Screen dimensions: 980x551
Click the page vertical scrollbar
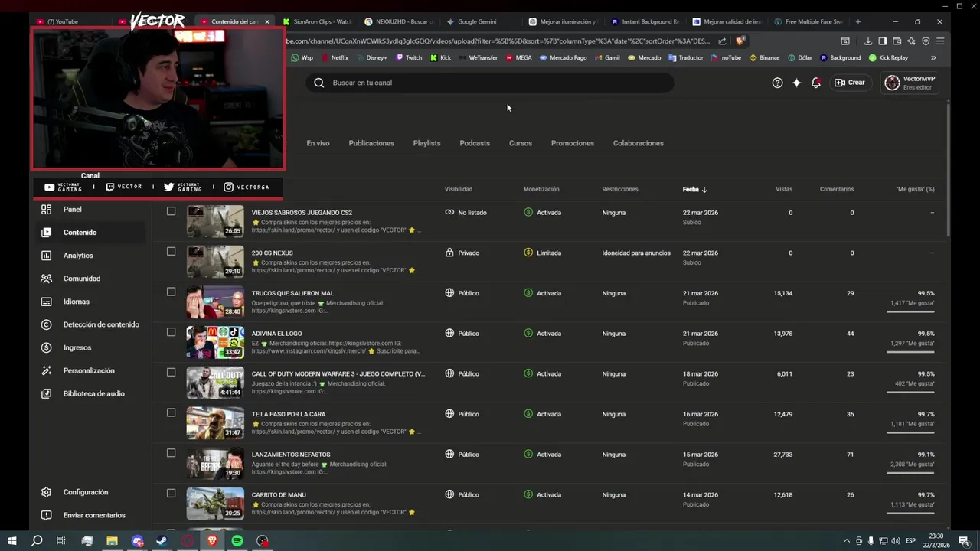948,168
